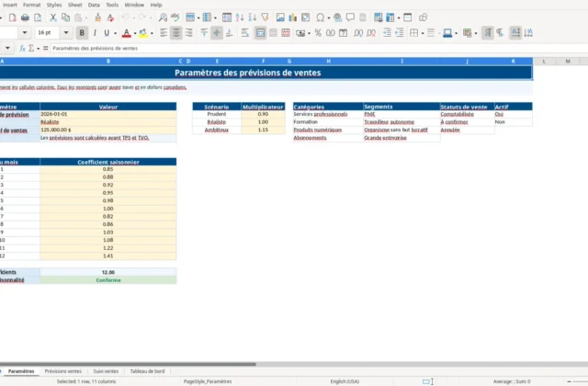This screenshot has height=386, width=588.
Task: Apply the yellow background color swatch
Action: pyautogui.click(x=143, y=33)
